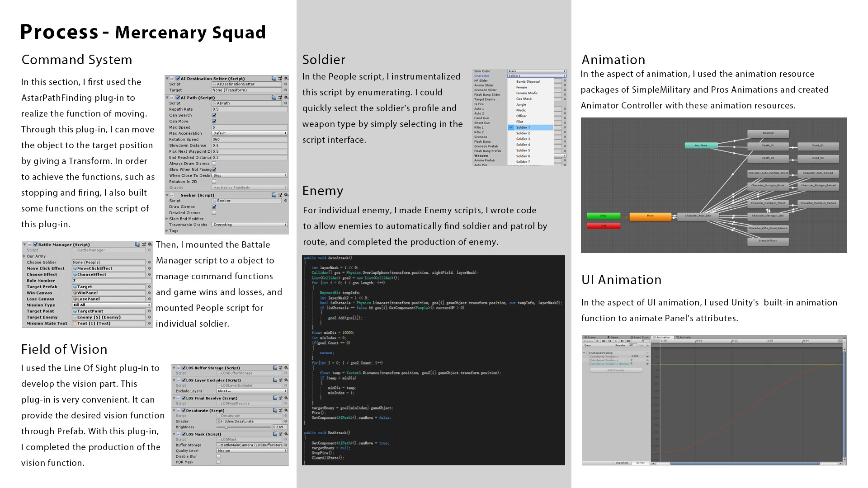Image resolution: width=868 pixels, height=488 pixels.
Task: Click the red record button in Animation window
Action: (597, 341)
